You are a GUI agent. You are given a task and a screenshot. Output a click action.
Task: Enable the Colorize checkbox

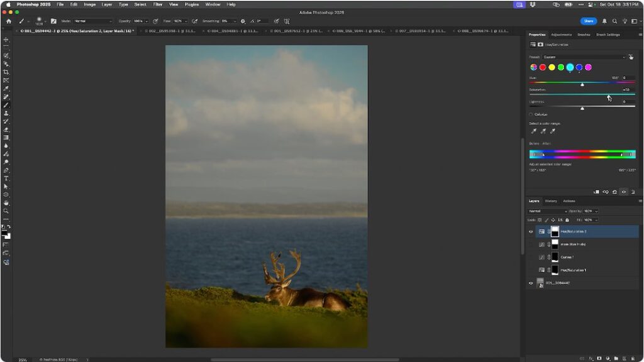click(531, 114)
